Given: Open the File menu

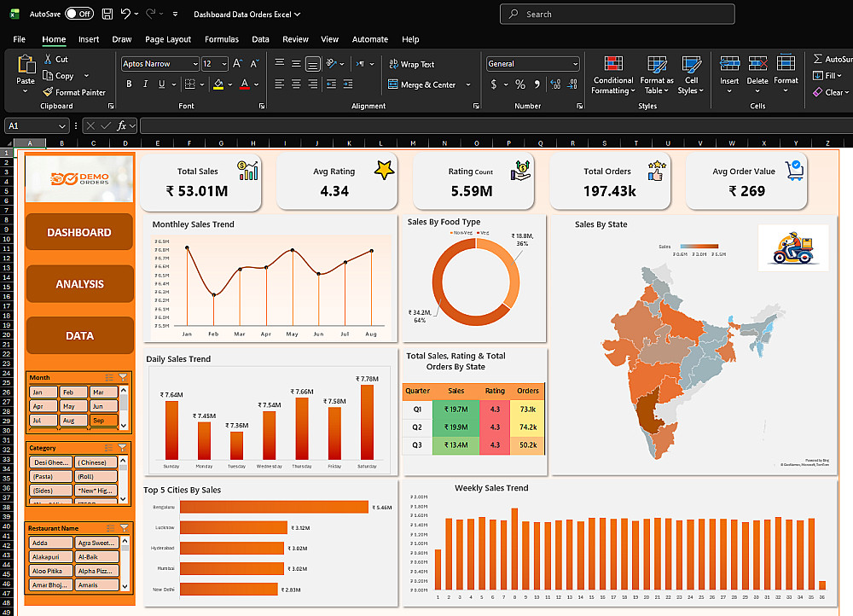Looking at the screenshot, I should pos(19,39).
